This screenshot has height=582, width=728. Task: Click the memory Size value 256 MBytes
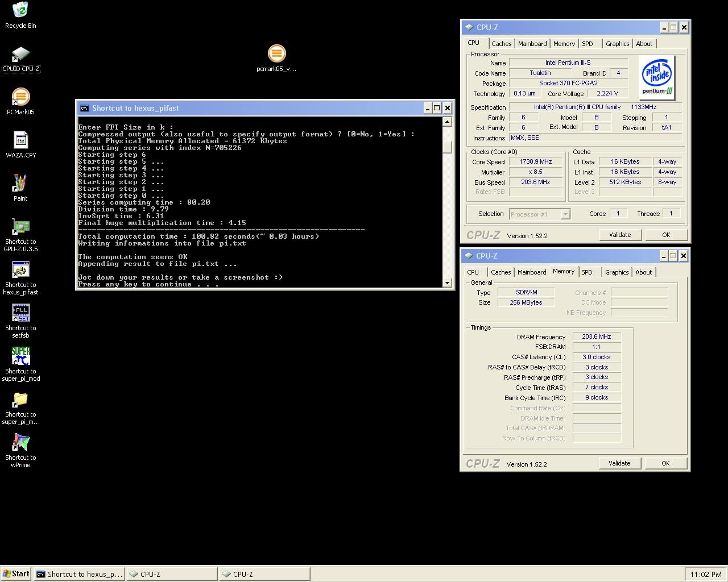tap(526, 303)
